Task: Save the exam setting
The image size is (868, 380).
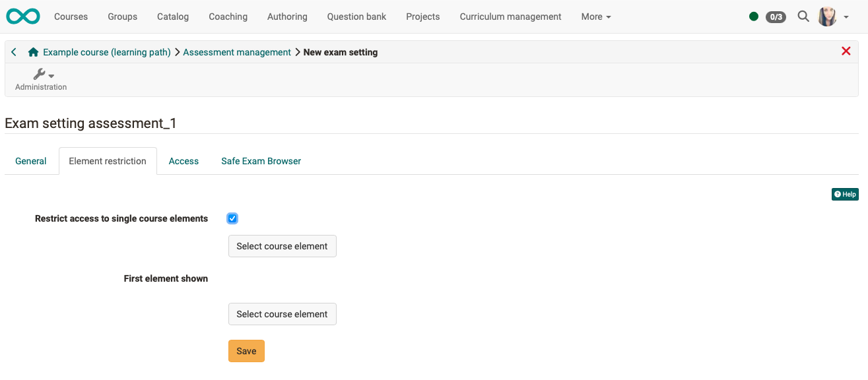Action: [246, 350]
